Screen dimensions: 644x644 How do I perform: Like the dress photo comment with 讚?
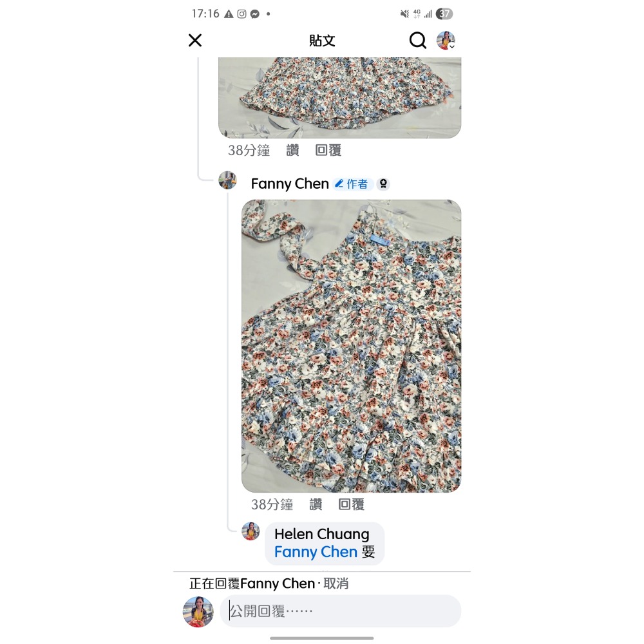click(316, 504)
